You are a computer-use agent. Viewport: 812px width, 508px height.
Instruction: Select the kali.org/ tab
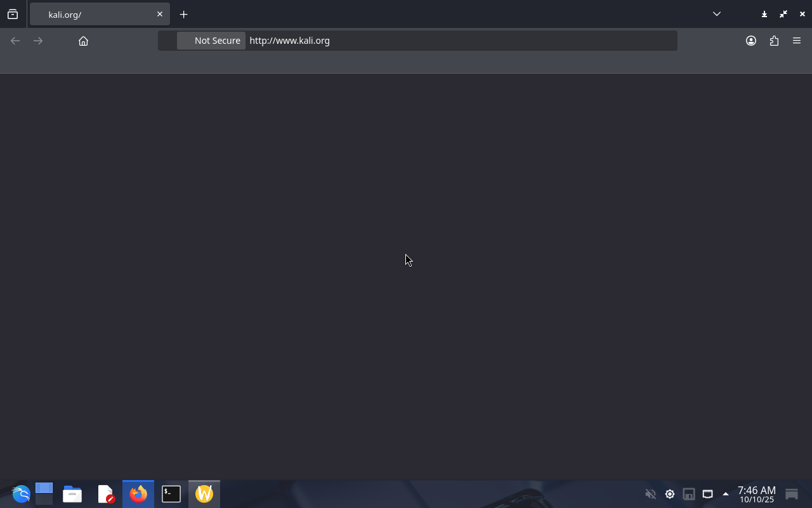tap(95, 14)
